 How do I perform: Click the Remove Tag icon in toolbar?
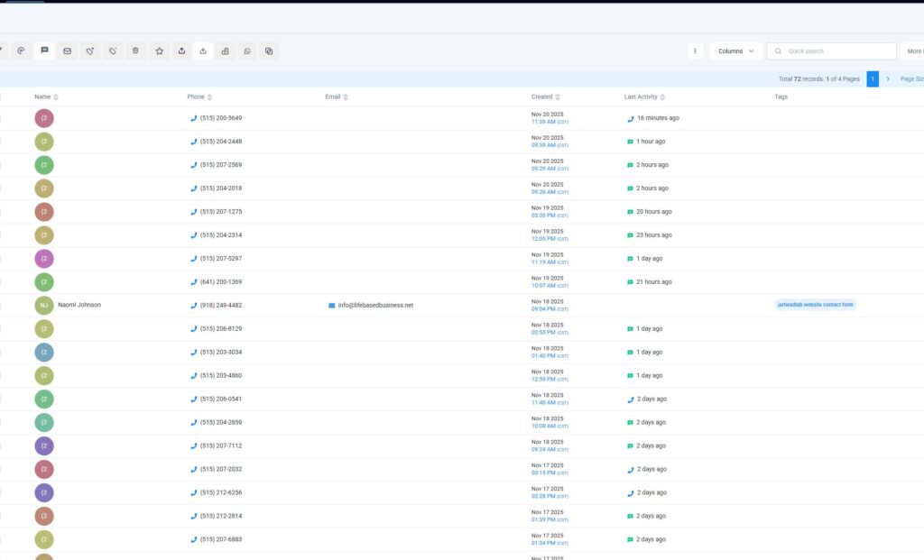pyautogui.click(x=113, y=51)
